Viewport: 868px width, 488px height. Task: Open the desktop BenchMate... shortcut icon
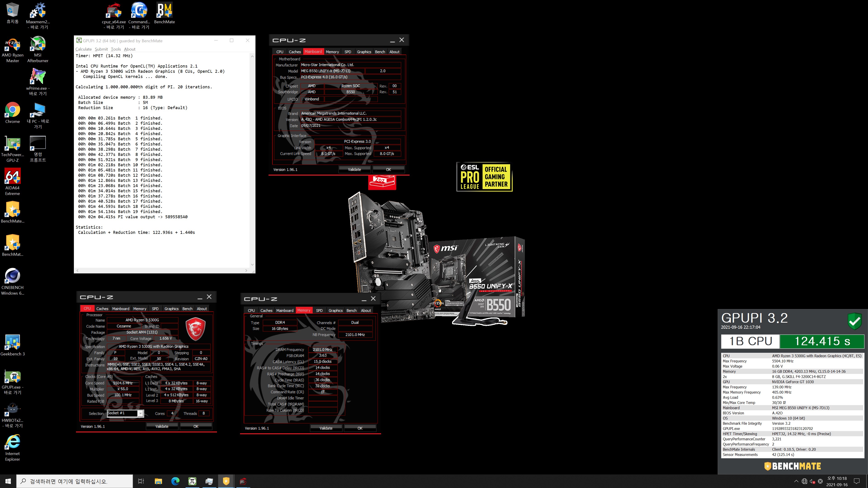[x=12, y=212]
